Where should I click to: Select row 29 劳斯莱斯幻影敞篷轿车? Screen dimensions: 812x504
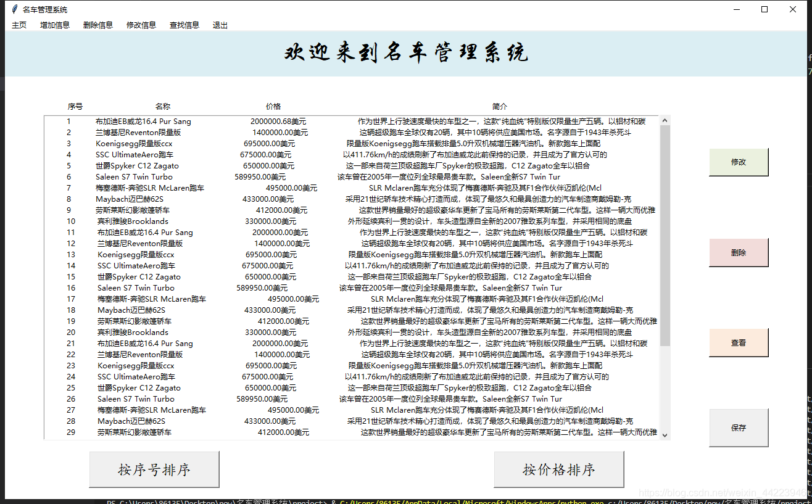[352, 432]
